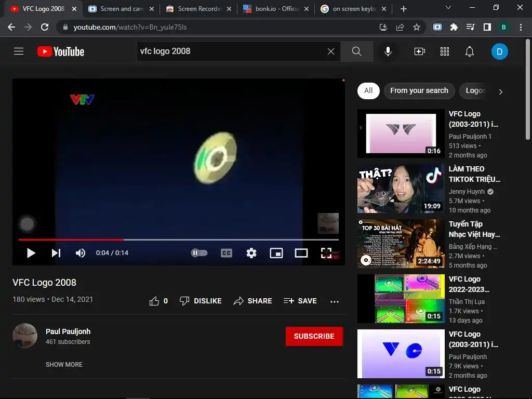
Task: Click the Paul Pauljonh channel avatar
Action: point(25,336)
